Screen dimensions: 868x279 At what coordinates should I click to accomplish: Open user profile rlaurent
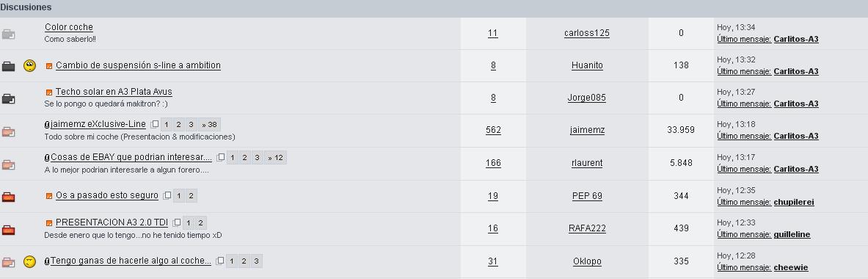587,163
